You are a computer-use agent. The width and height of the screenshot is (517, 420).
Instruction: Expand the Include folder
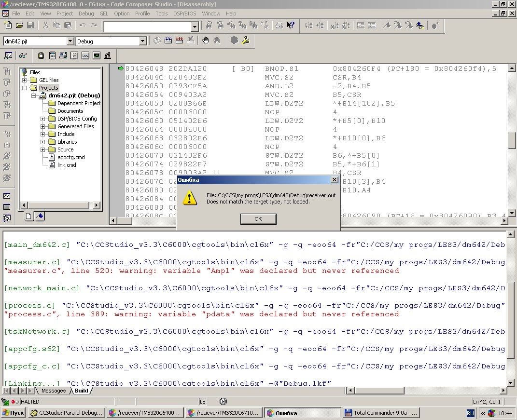pos(43,134)
